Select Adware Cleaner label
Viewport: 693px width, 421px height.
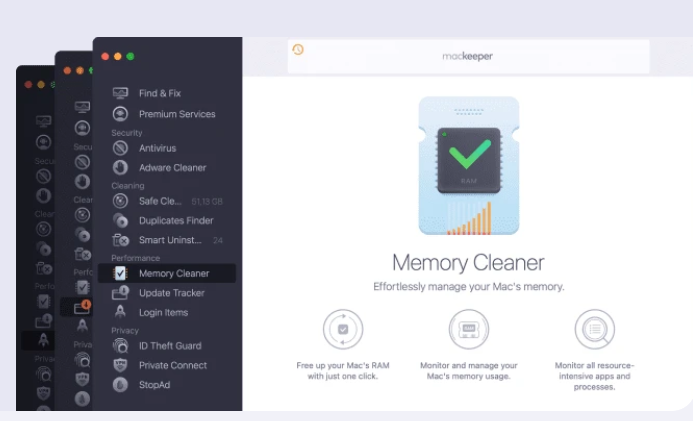(x=172, y=167)
